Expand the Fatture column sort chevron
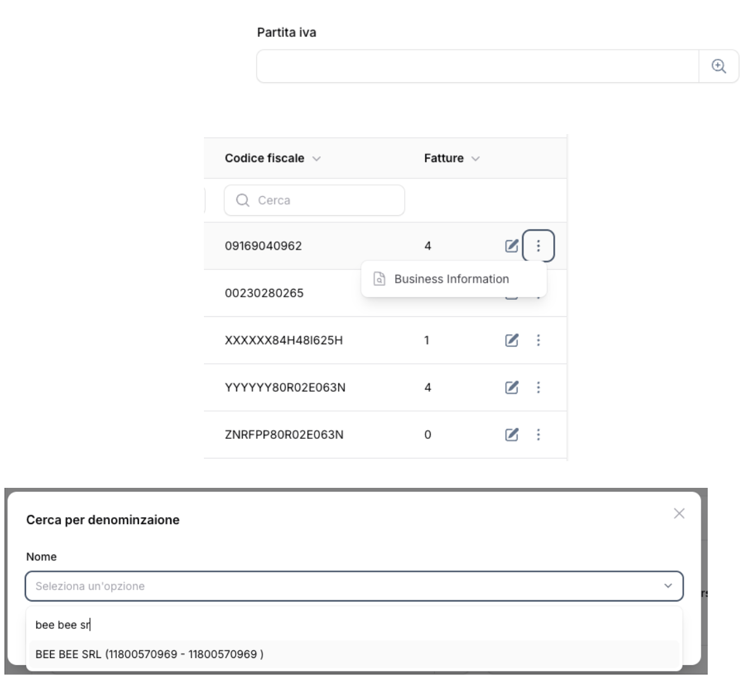Image resolution: width=756 pixels, height=700 pixels. 475,159
